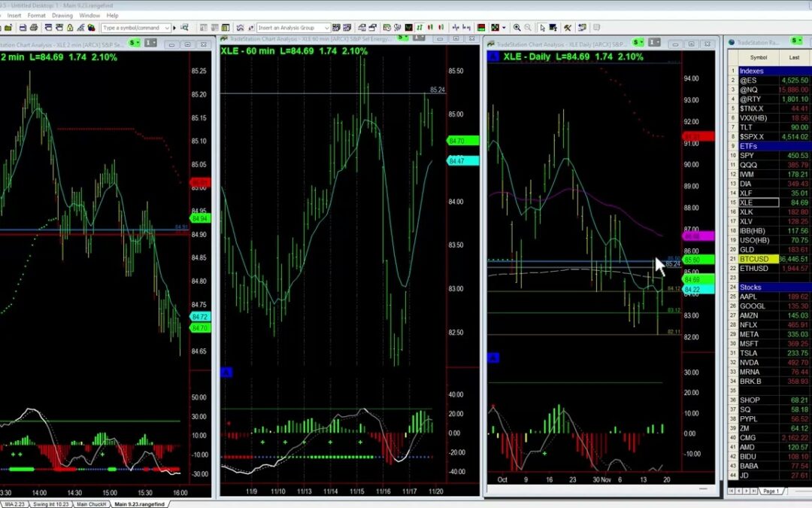
Task: Select the Main 9.23.rangefind tab
Action: [x=139, y=503]
